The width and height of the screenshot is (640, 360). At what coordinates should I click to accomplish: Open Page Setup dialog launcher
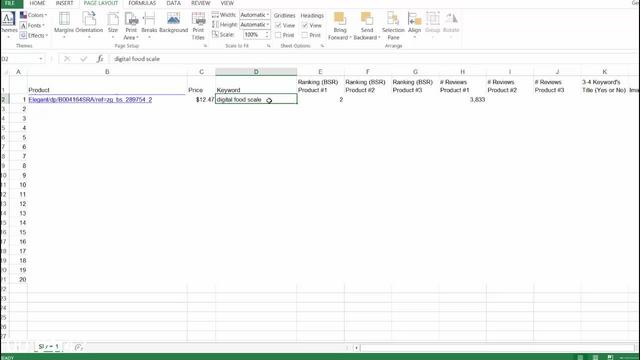click(x=205, y=46)
